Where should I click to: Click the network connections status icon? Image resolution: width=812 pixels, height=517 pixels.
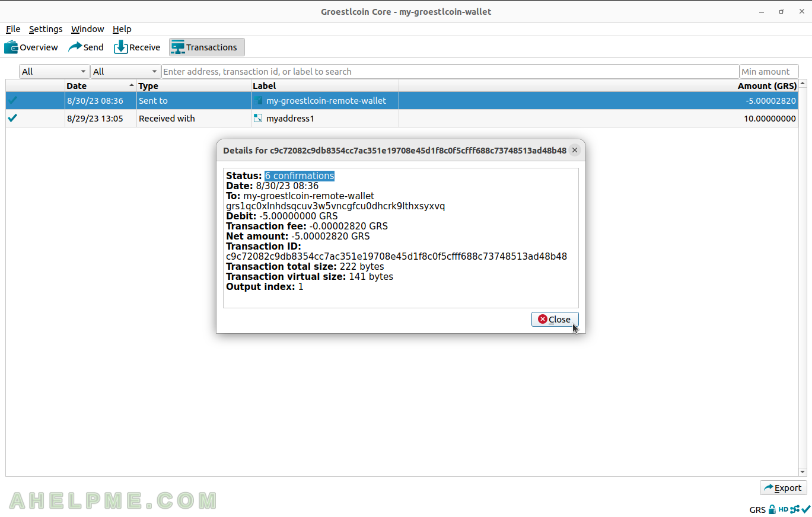pos(795,509)
